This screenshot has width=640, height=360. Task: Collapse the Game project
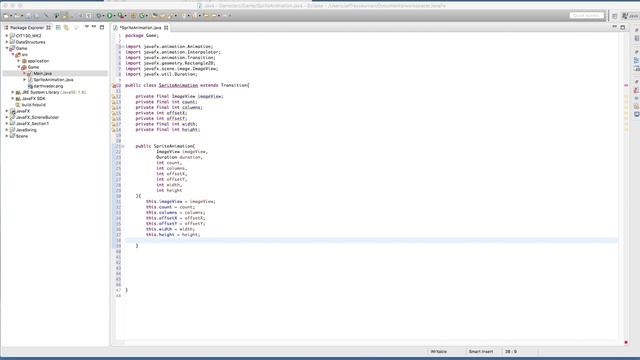click(7, 48)
